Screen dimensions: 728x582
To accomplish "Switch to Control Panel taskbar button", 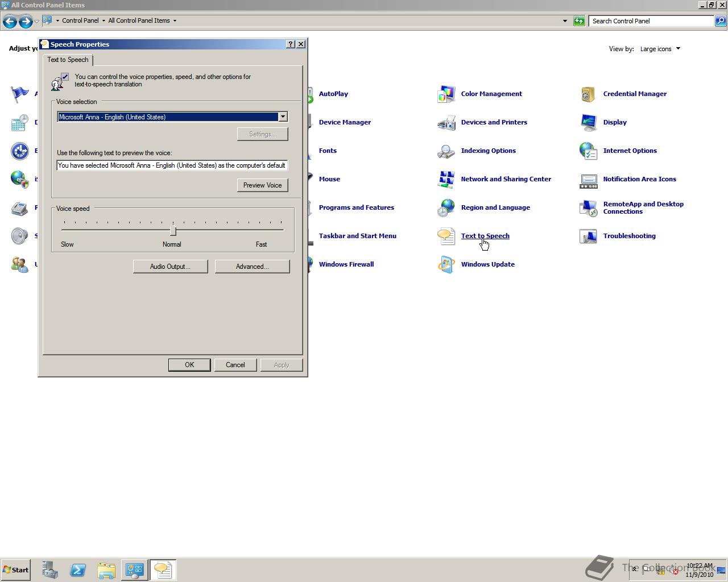I will click(x=135, y=570).
